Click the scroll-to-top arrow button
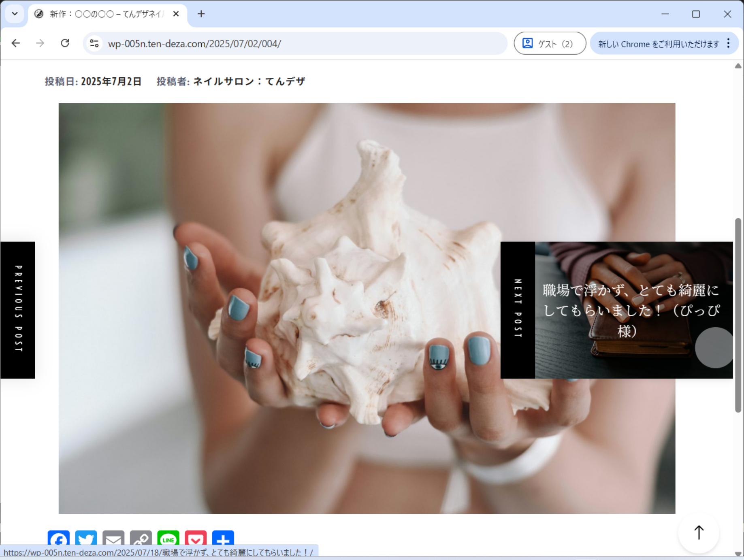The image size is (744, 560). click(x=699, y=532)
